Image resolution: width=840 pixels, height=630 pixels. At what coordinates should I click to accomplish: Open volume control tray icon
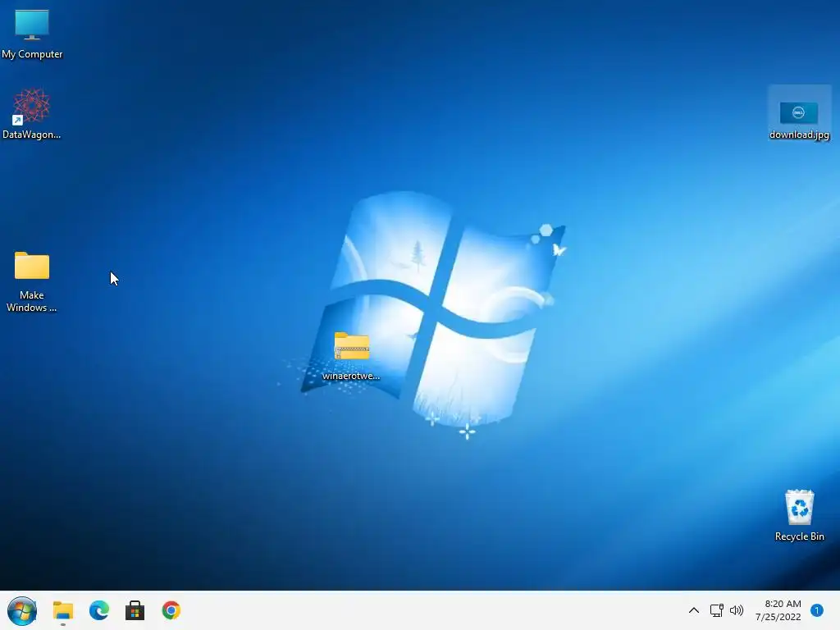(737, 610)
